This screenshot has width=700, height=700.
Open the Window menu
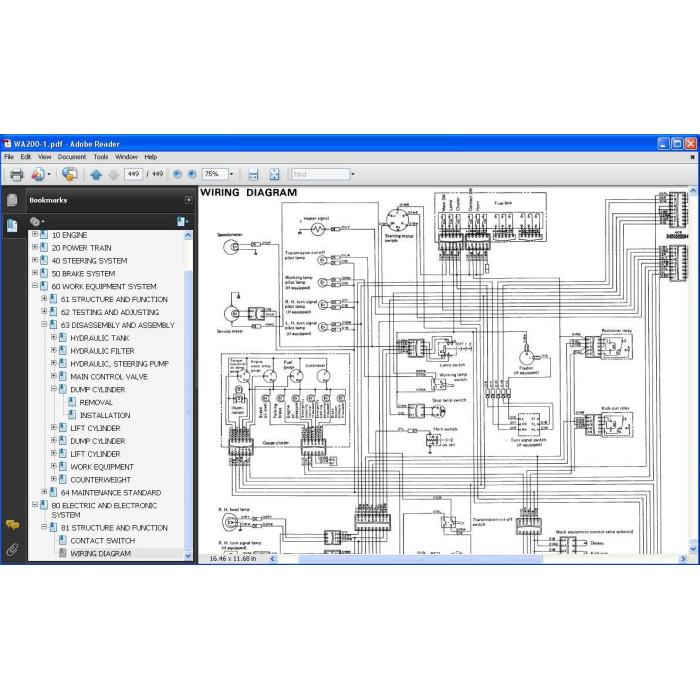coord(126,157)
